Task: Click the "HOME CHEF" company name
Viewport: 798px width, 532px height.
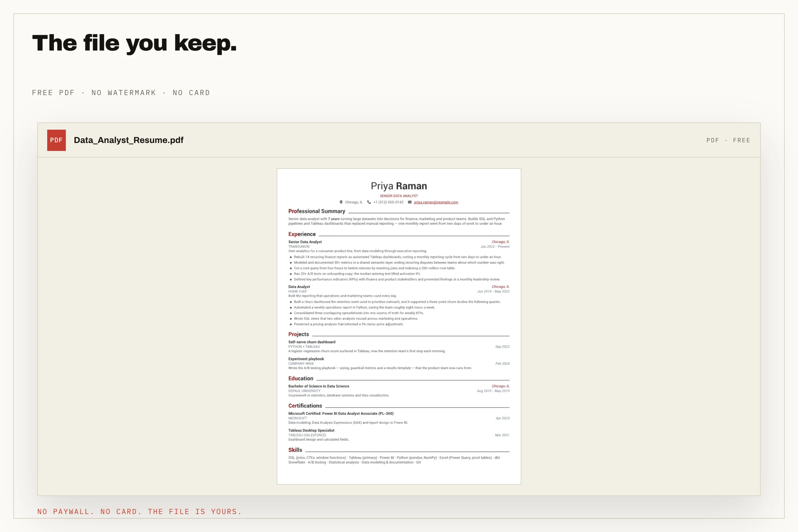Action: tap(298, 292)
